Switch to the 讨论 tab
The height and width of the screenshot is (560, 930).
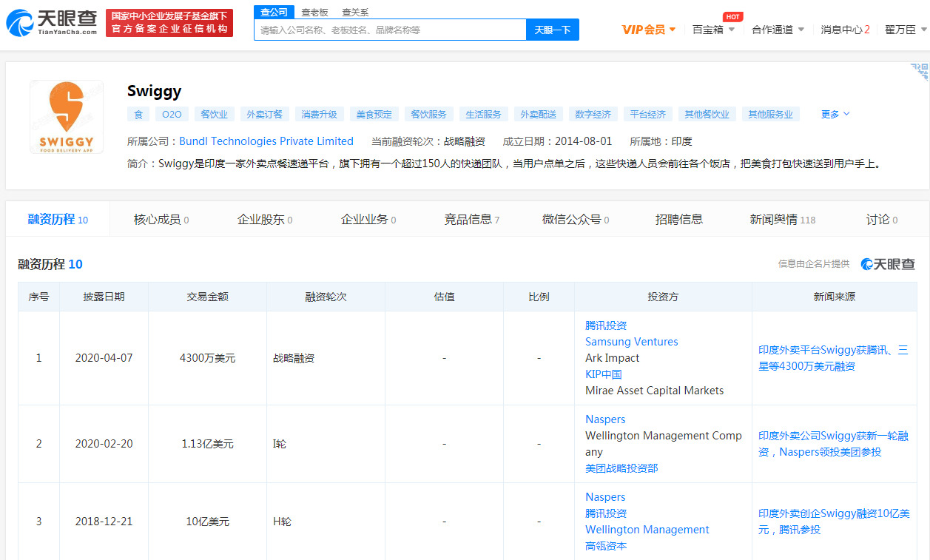coord(882,219)
